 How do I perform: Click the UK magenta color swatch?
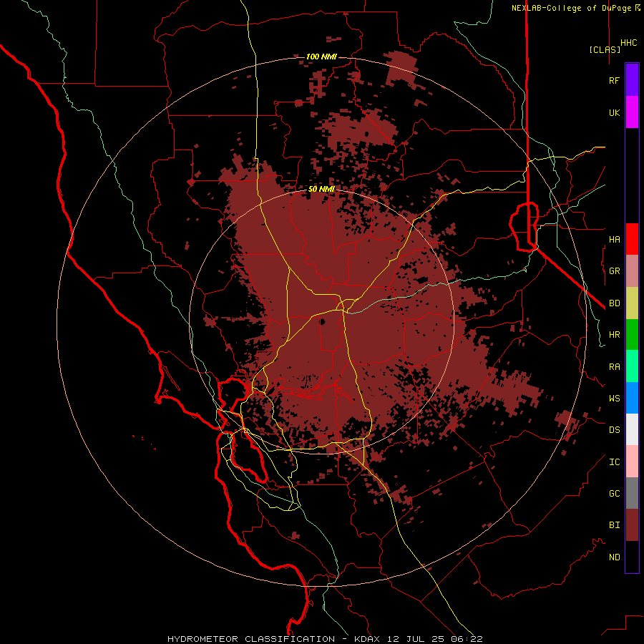[632, 112]
